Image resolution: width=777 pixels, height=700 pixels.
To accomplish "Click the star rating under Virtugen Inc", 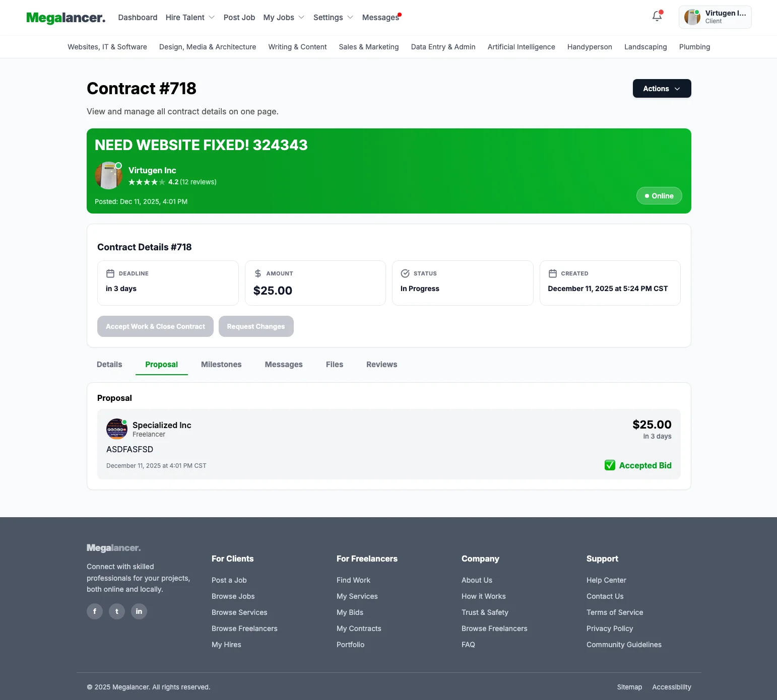I will (147, 182).
